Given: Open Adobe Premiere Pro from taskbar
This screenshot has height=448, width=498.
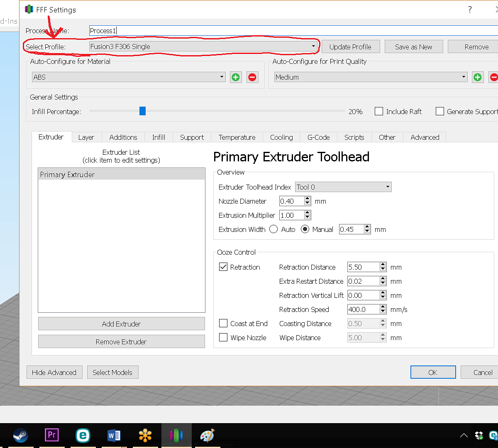Looking at the screenshot, I should [52, 436].
